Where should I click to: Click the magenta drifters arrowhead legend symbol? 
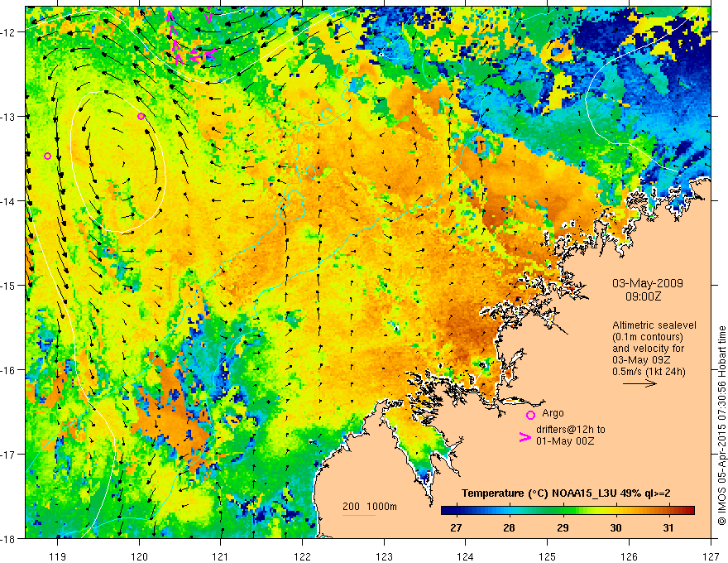click(x=525, y=437)
